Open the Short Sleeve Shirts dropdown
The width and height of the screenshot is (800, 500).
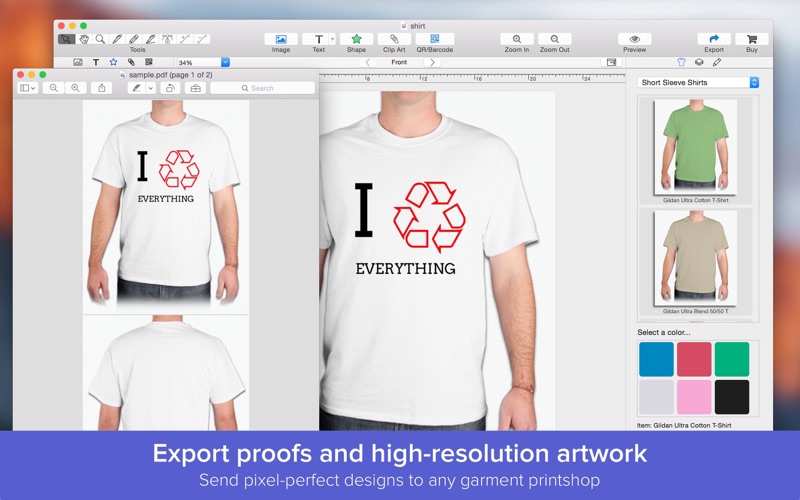[698, 82]
